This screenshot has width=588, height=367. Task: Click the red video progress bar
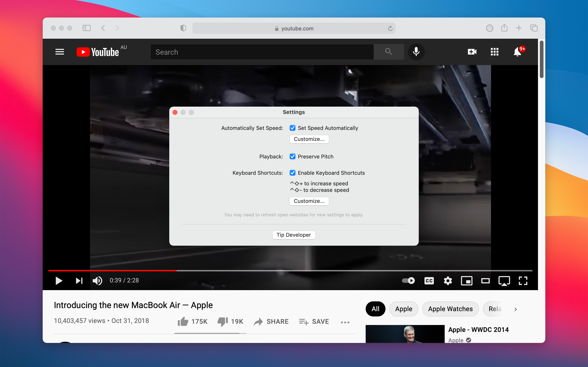point(112,270)
